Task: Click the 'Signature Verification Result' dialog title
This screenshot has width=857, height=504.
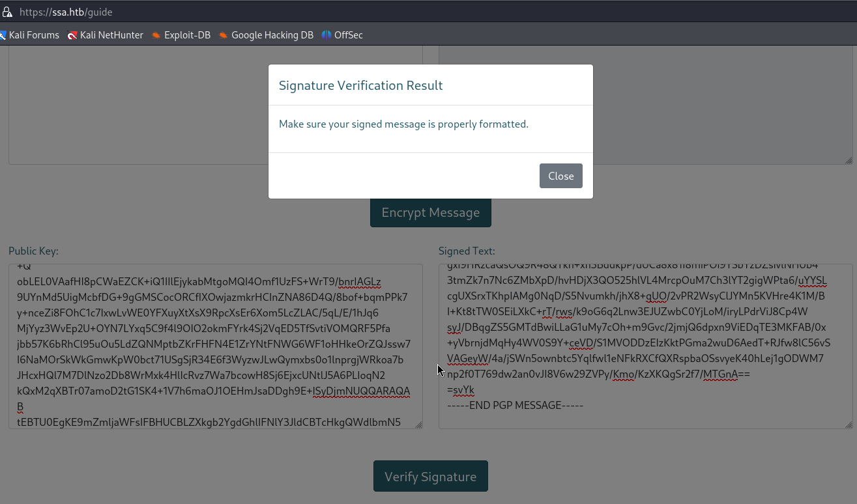Action: tap(361, 85)
